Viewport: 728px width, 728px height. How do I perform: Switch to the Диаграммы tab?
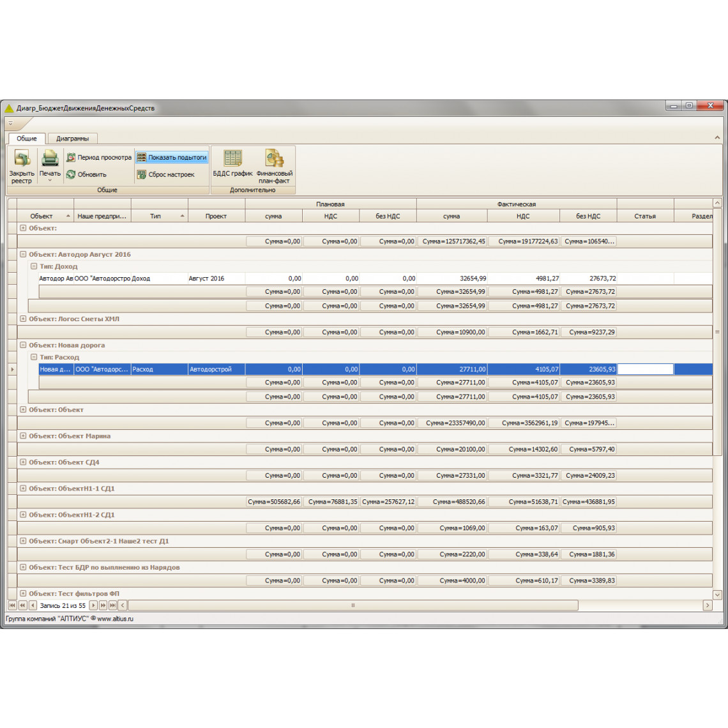click(x=72, y=139)
